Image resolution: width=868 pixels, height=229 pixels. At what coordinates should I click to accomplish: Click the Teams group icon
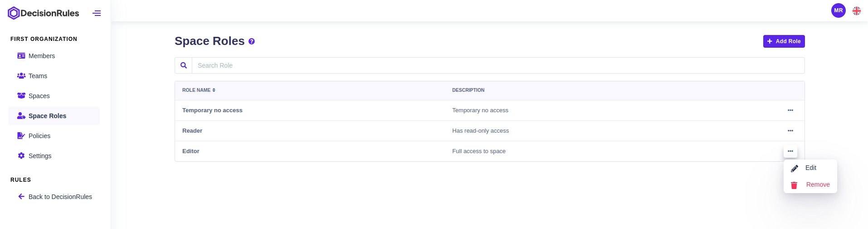[x=21, y=76]
